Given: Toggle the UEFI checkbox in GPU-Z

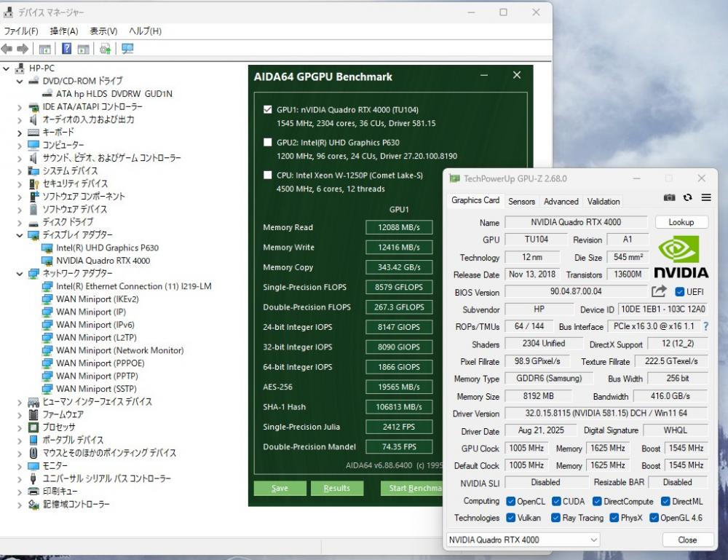Looking at the screenshot, I should pyautogui.click(x=680, y=291).
